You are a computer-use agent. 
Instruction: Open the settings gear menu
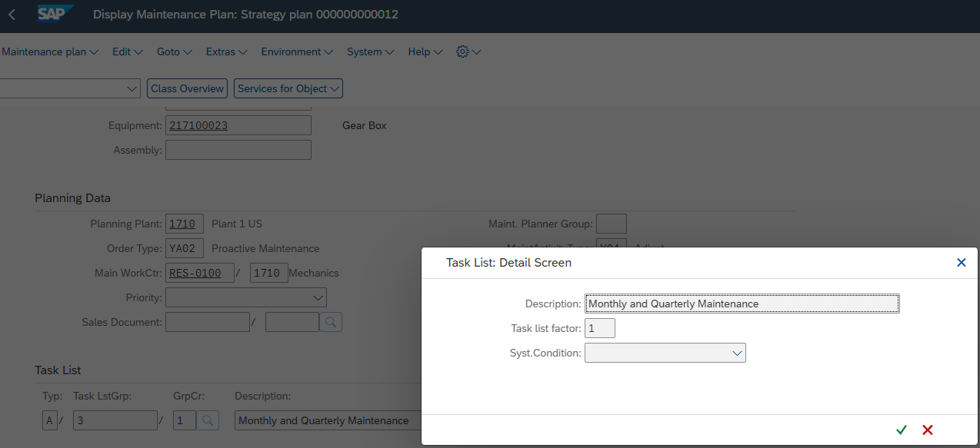click(468, 51)
